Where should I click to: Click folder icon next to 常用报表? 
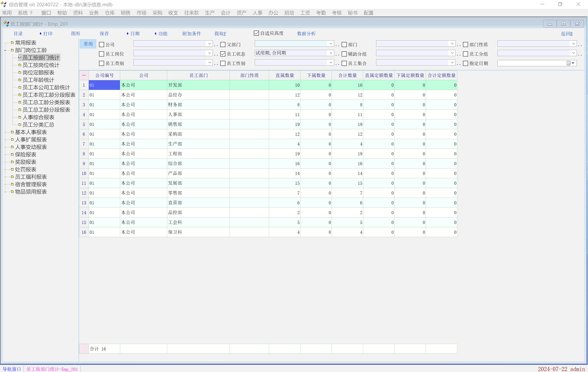coord(12,43)
